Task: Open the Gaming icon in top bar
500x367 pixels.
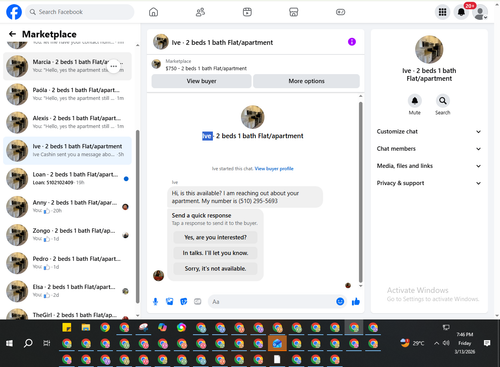Action: click(x=340, y=12)
